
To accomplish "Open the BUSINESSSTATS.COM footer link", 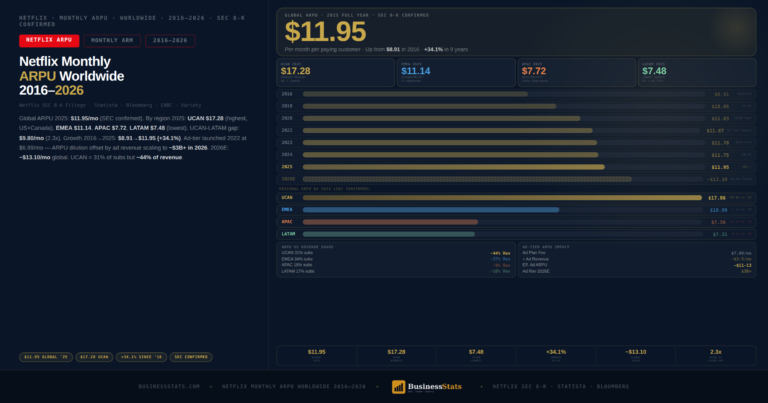I will 169,386.
